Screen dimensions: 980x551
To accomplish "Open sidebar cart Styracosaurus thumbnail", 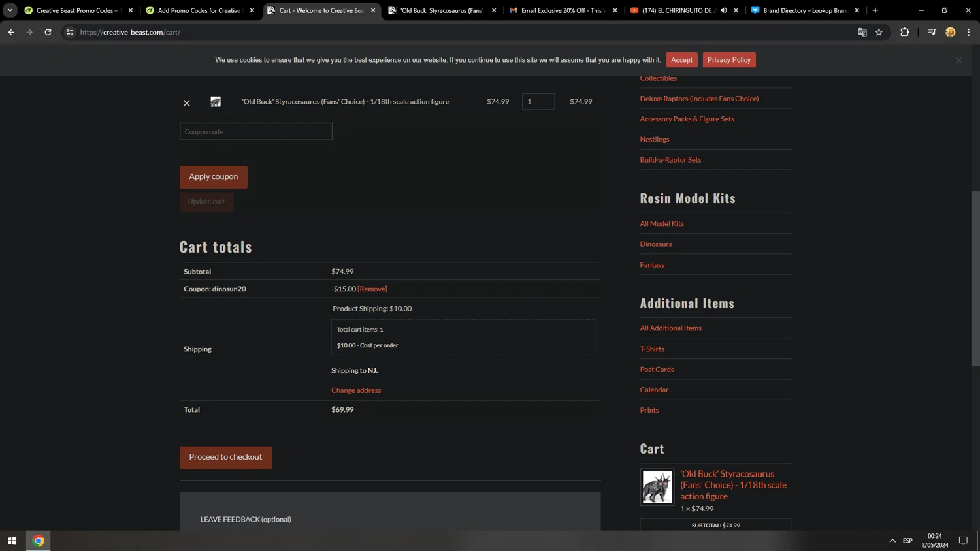I will click(657, 487).
